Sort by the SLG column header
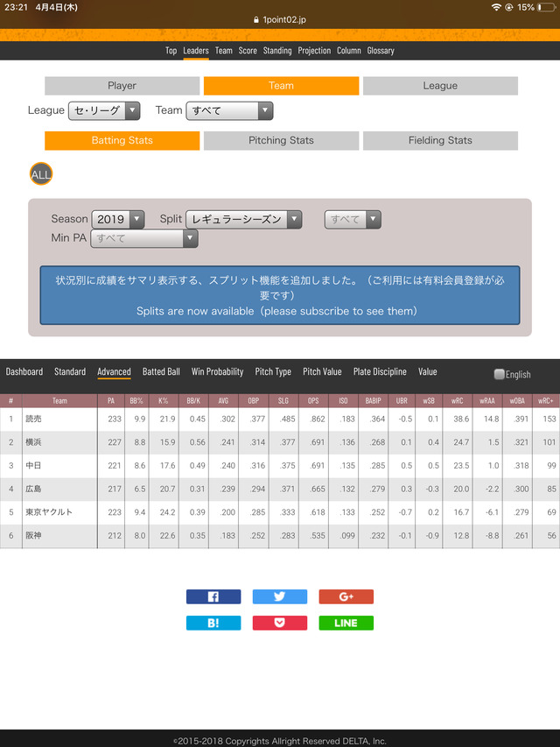Viewport: 560px width, 747px height. (x=283, y=401)
